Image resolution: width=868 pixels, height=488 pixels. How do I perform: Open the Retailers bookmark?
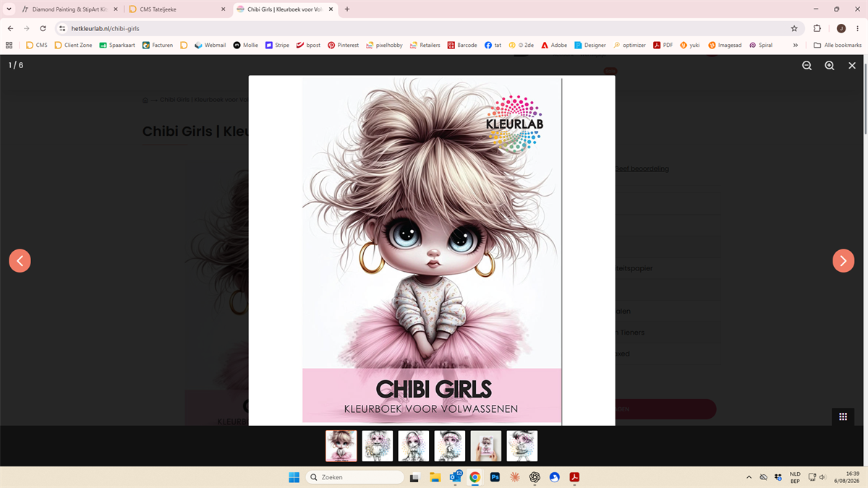425,45
